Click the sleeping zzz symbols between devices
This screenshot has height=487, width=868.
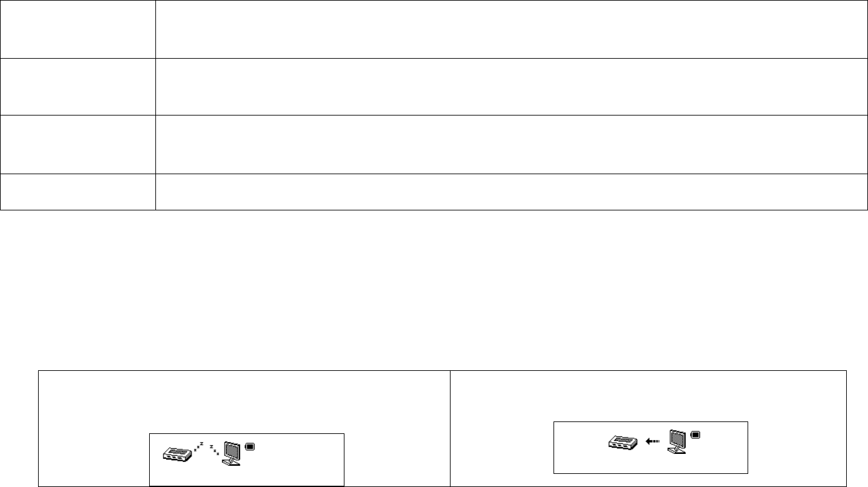[206, 448]
